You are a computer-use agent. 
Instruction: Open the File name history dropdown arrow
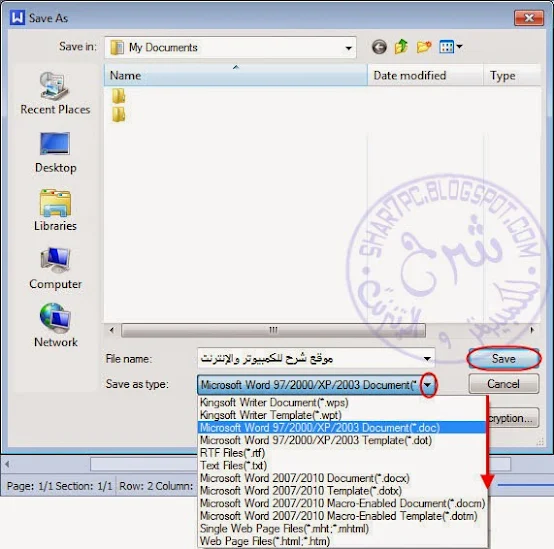click(427, 359)
